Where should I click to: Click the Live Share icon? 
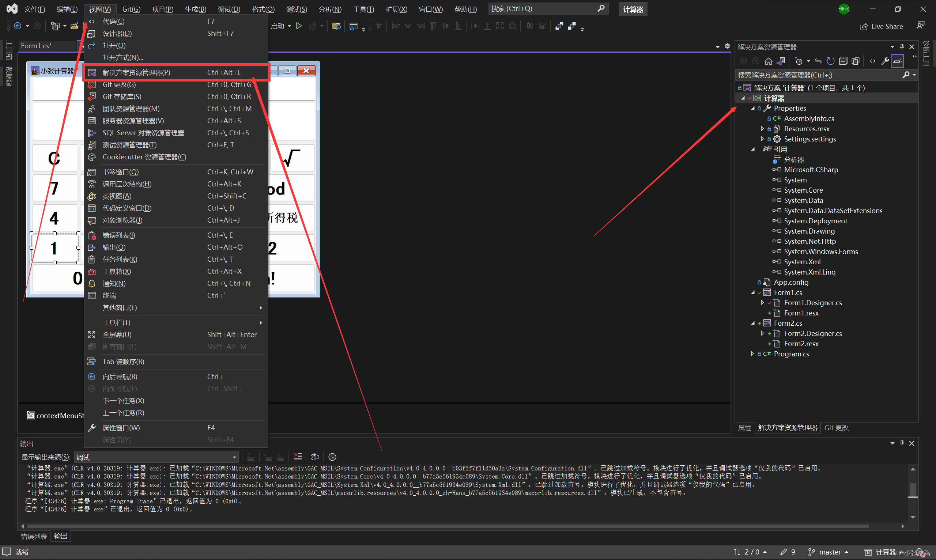[882, 26]
